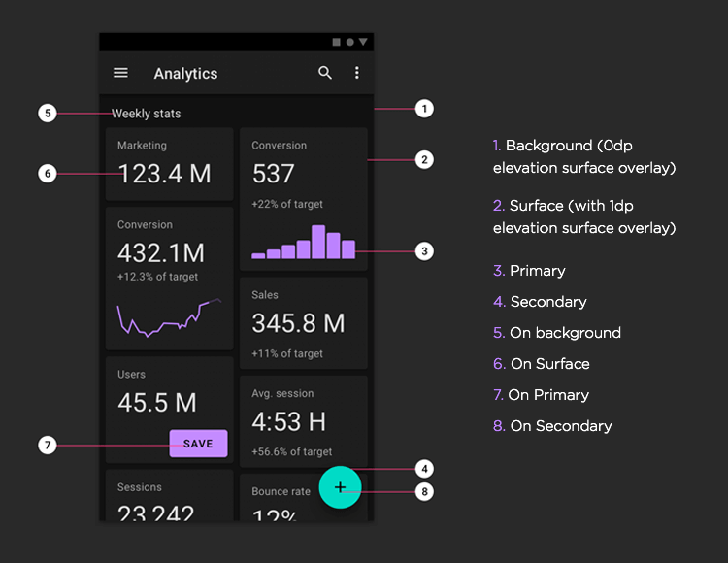The height and width of the screenshot is (563, 728).
Task: Select the Analytics title in app bar
Action: click(x=185, y=74)
